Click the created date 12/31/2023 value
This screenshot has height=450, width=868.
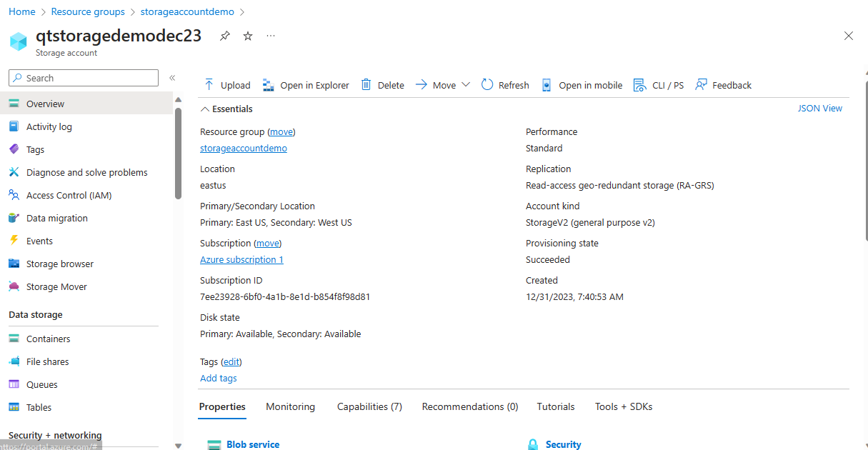pos(574,297)
